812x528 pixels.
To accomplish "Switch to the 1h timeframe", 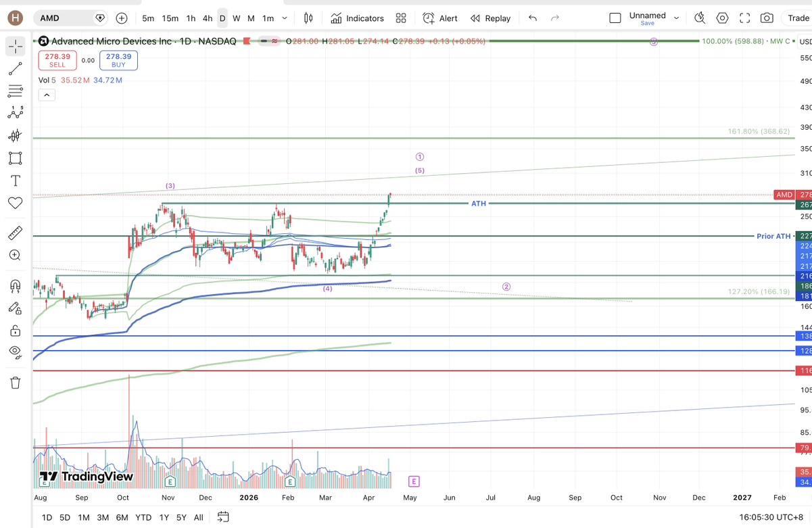I will [191, 18].
